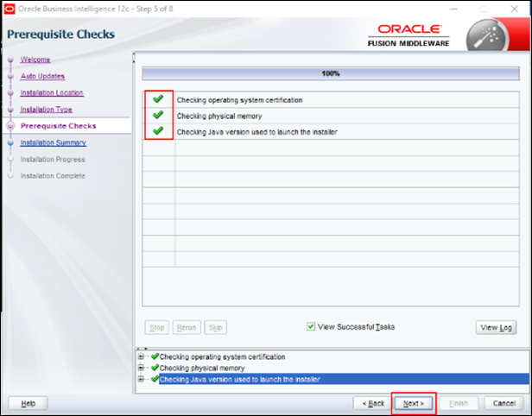Select row 'Checking Java version used to launch the installer'
This screenshot has width=532, height=416.
coord(331,132)
